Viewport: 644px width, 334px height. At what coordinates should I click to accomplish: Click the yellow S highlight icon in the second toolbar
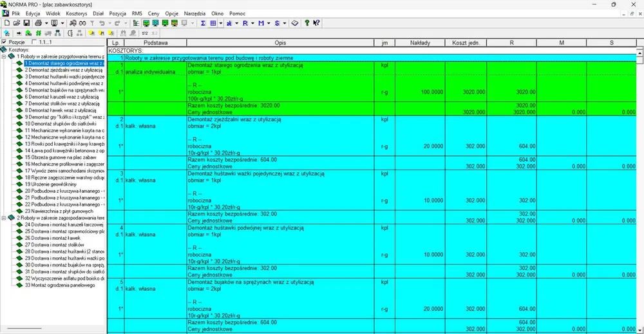[x=111, y=33]
